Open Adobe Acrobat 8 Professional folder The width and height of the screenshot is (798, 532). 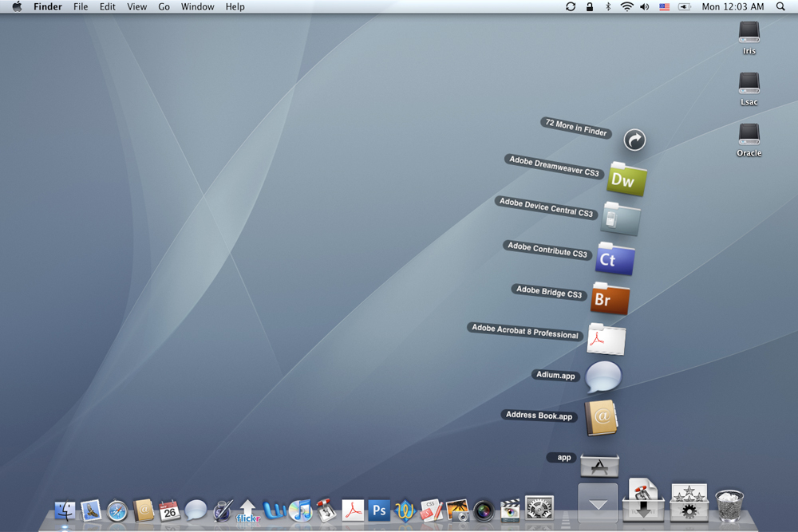coord(606,339)
